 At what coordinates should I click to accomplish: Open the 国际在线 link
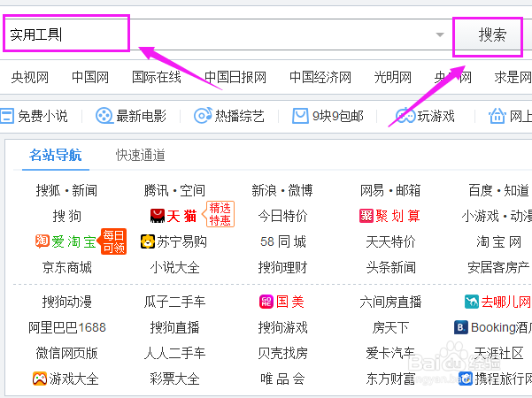tap(157, 77)
